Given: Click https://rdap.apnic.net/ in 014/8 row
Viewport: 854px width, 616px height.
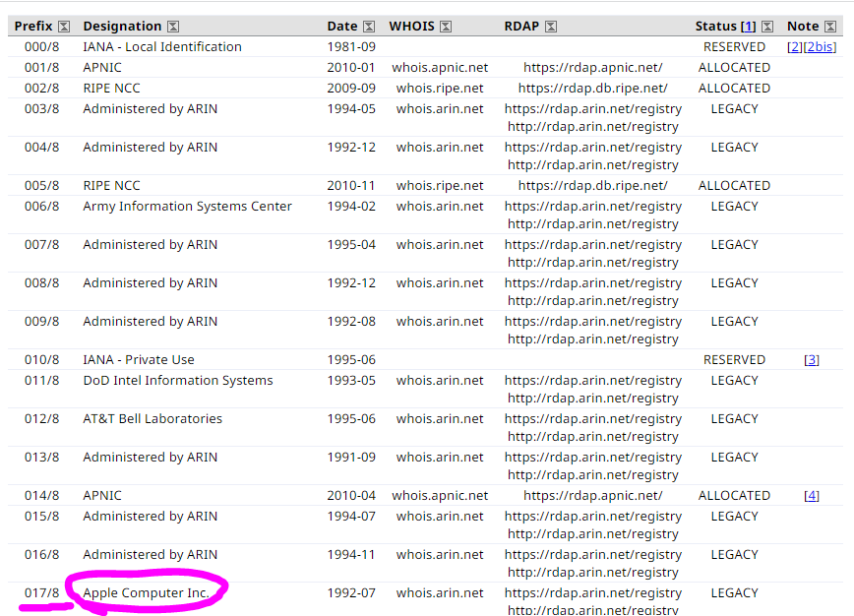Looking at the screenshot, I should coord(593,495).
